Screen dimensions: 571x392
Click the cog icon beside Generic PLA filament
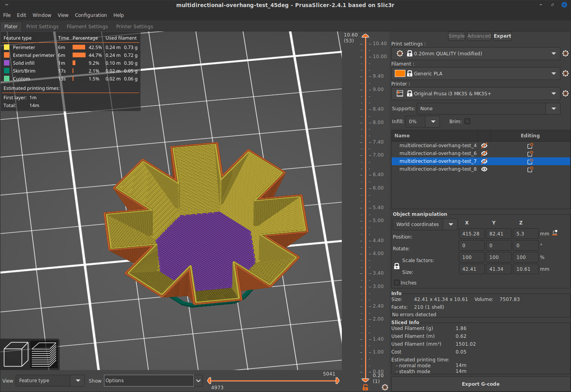[x=566, y=73]
